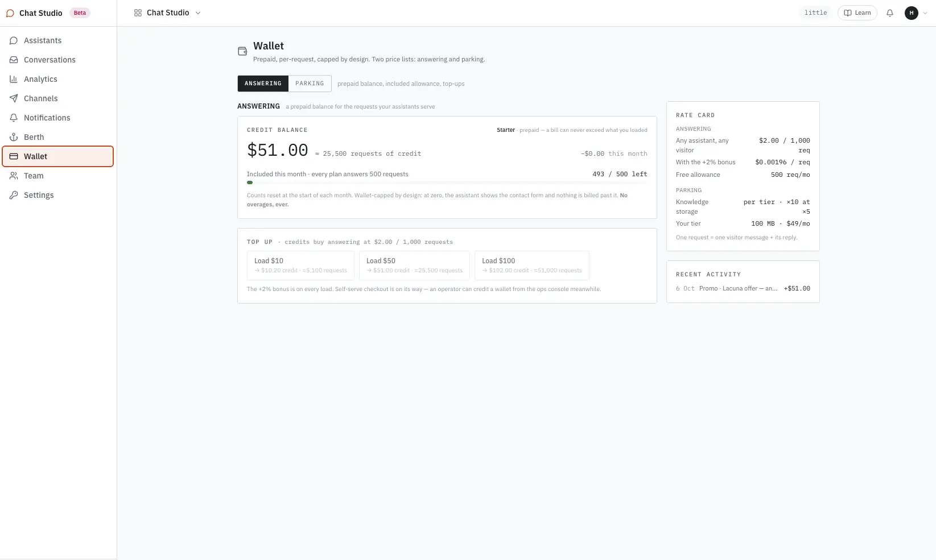The width and height of the screenshot is (936, 560).
Task: Choose the Load $50 top-up
Action: point(414,266)
